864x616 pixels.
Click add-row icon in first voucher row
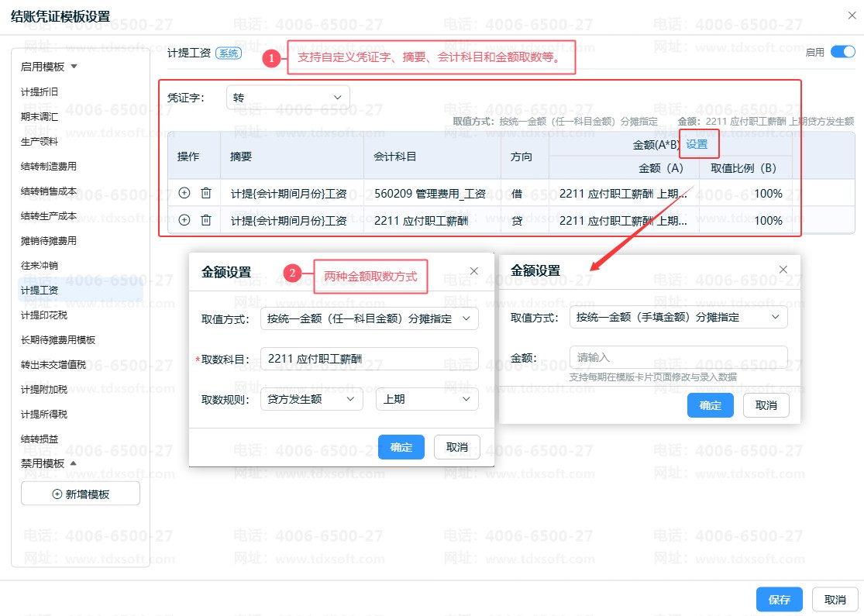click(184, 194)
